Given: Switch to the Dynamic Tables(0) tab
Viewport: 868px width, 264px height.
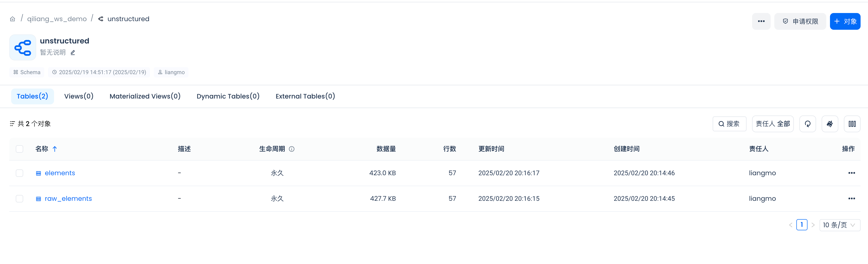Looking at the screenshot, I should (228, 96).
